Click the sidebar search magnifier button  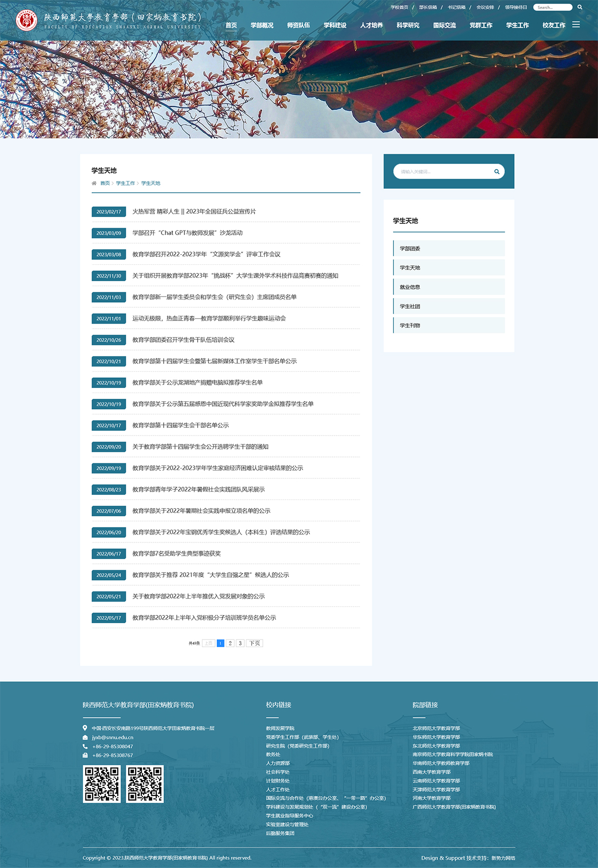[x=496, y=172]
